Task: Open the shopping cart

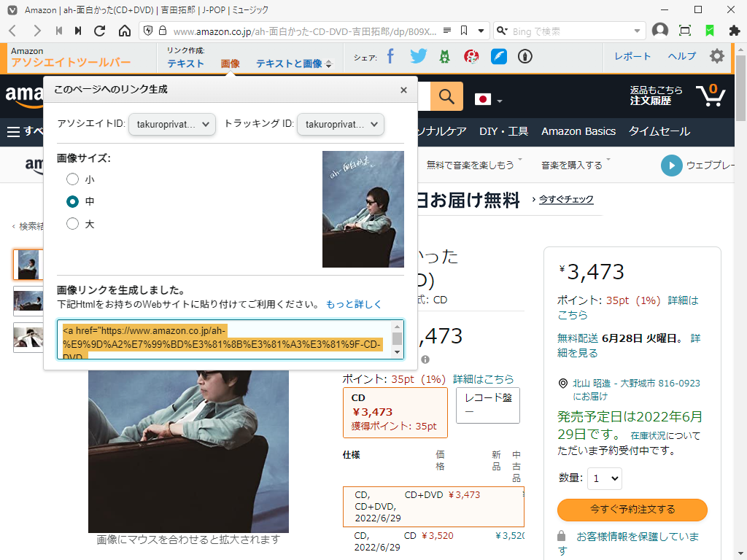Action: click(x=711, y=96)
